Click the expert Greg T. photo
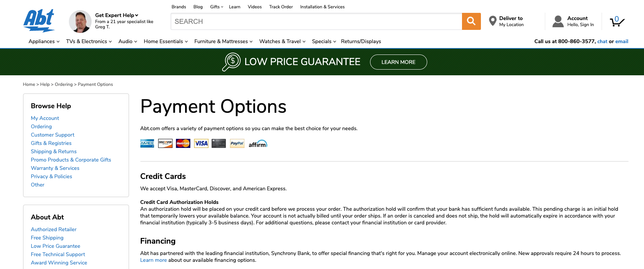This screenshot has height=269, width=644. 80,22
